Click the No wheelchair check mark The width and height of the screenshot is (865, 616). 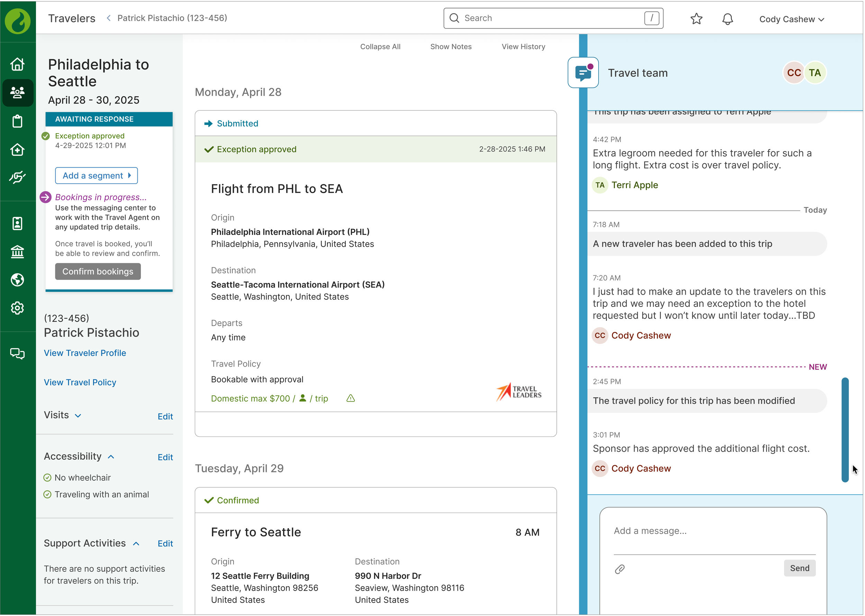click(x=47, y=478)
